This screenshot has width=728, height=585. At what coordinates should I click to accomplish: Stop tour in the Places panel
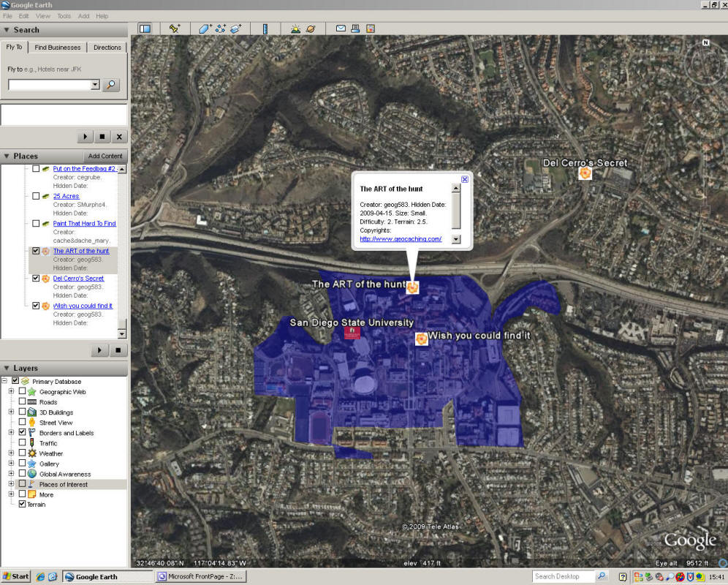[118, 350]
